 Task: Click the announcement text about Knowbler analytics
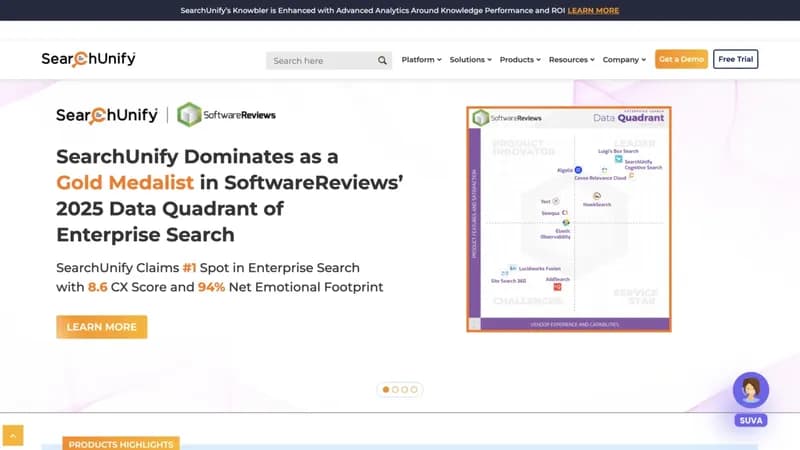coord(372,11)
